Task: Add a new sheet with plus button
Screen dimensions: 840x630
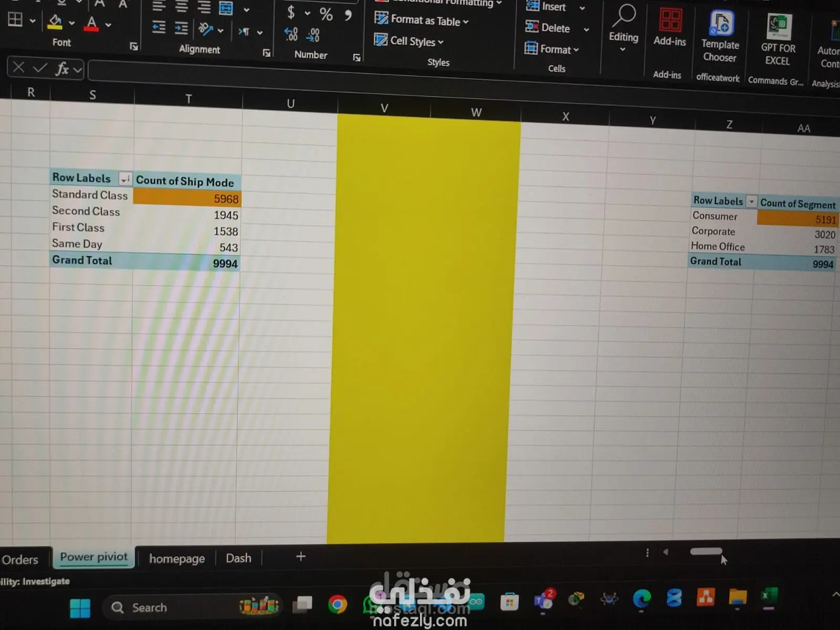Action: [301, 556]
